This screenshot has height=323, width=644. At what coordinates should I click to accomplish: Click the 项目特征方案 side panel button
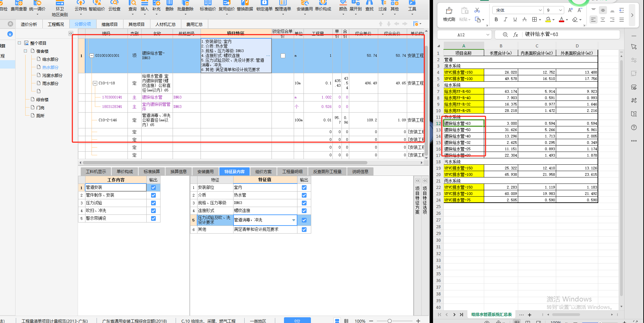[x=418, y=200]
